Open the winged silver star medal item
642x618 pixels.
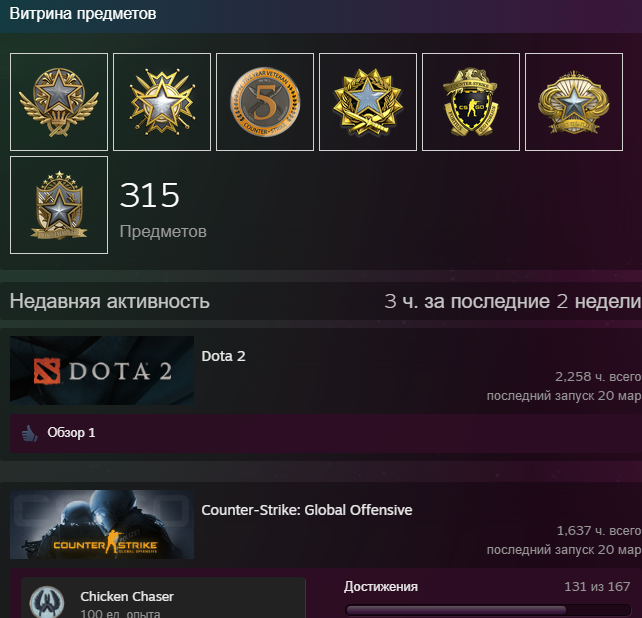pos(59,102)
